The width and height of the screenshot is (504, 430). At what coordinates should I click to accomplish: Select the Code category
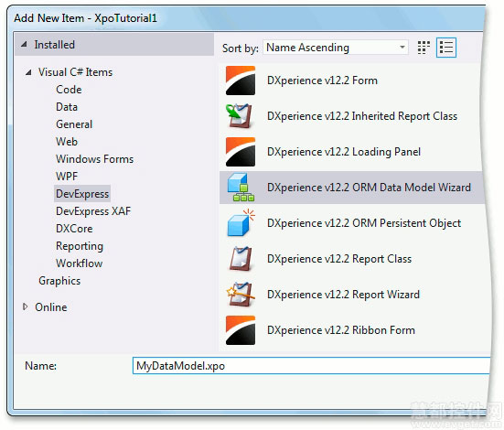(69, 90)
